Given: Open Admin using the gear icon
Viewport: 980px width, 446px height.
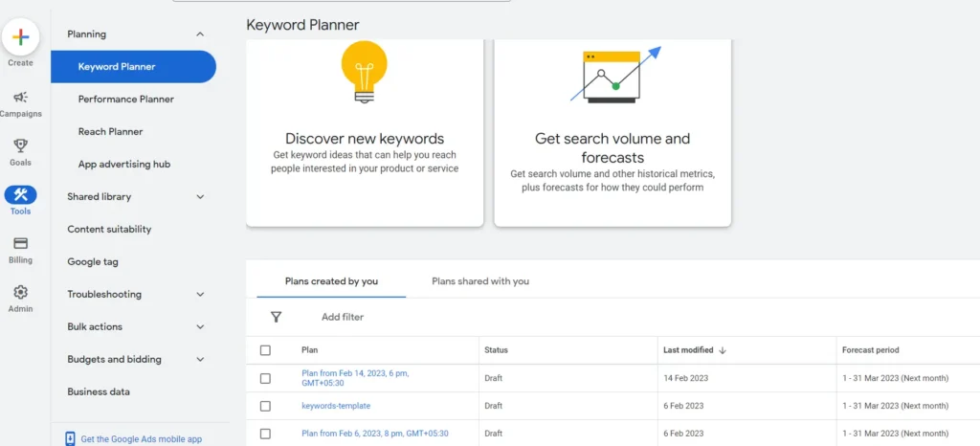Looking at the screenshot, I should coord(20,293).
